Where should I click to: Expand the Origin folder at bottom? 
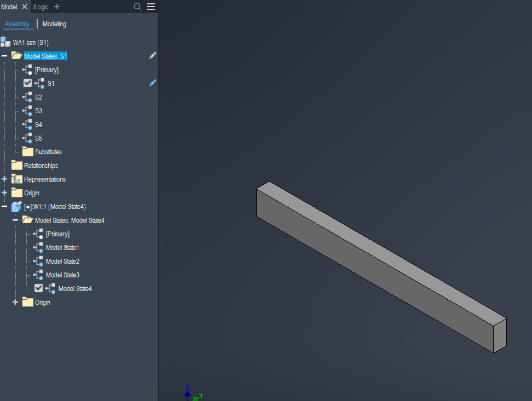15,302
